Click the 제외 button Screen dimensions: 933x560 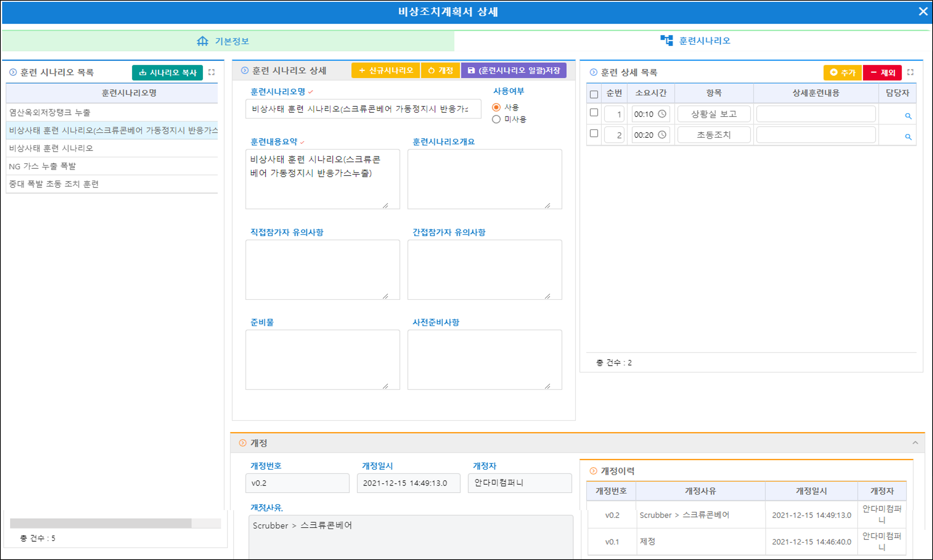point(882,72)
